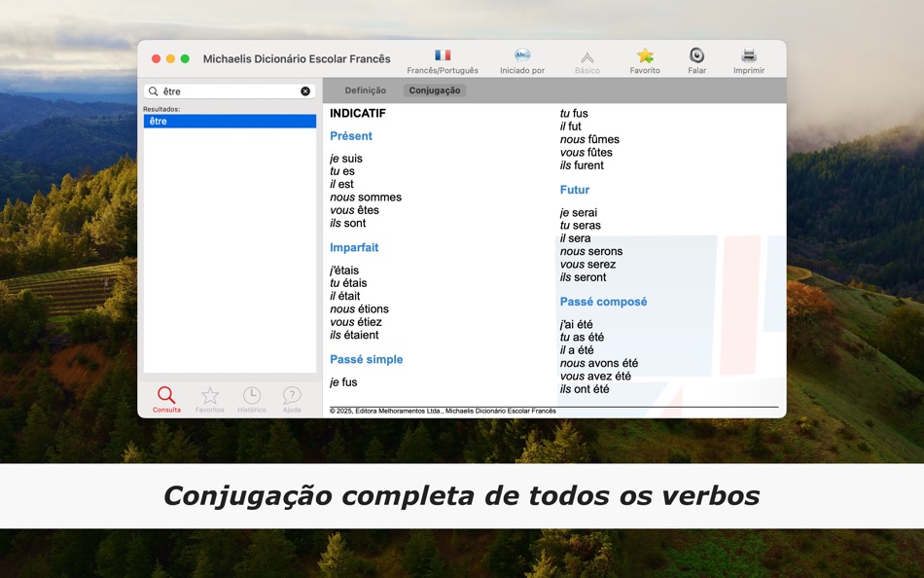Click the line 'vous avez été'
The width and height of the screenshot is (924, 578).
(x=596, y=377)
